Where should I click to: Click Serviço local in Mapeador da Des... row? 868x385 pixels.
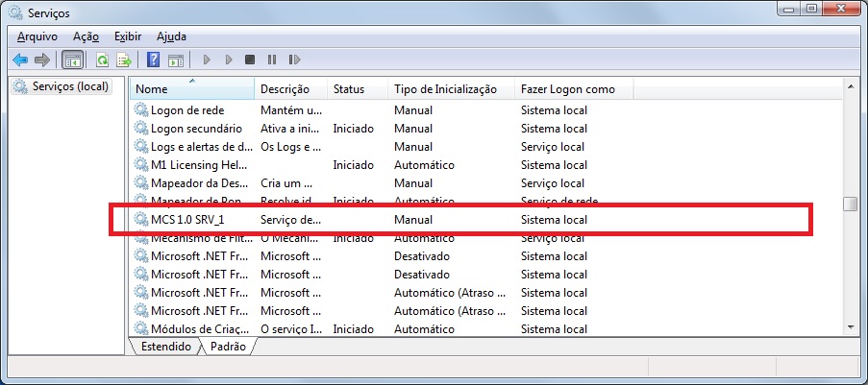(553, 183)
